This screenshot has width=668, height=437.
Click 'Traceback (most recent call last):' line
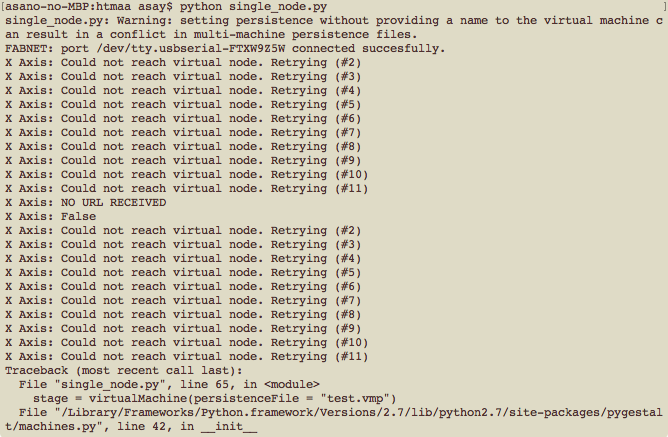124,371
